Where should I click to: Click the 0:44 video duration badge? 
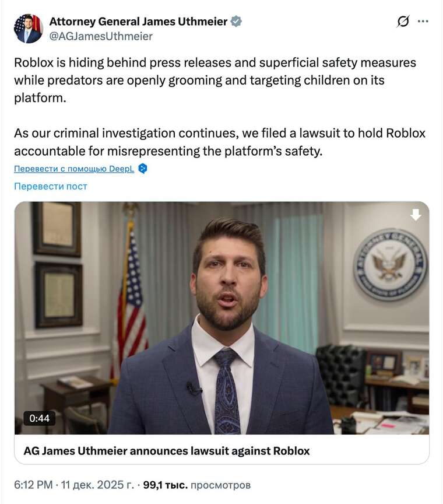[40, 418]
